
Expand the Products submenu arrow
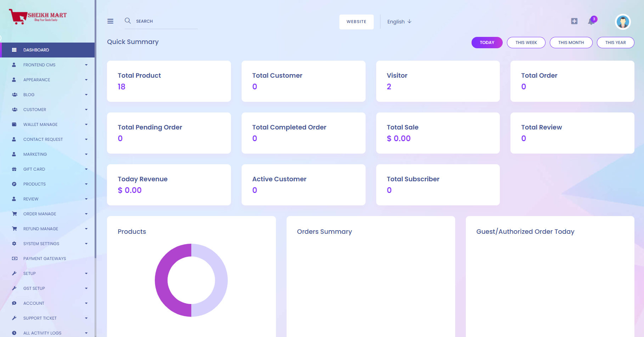86,184
